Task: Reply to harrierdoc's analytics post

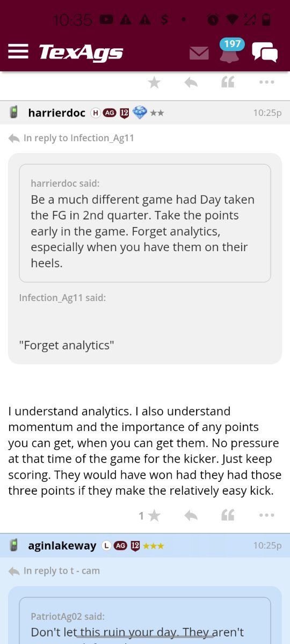Action: (191, 516)
